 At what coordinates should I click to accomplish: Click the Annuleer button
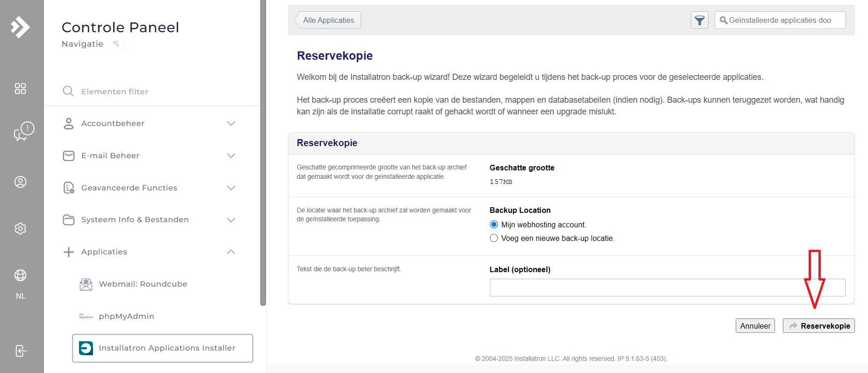click(755, 326)
